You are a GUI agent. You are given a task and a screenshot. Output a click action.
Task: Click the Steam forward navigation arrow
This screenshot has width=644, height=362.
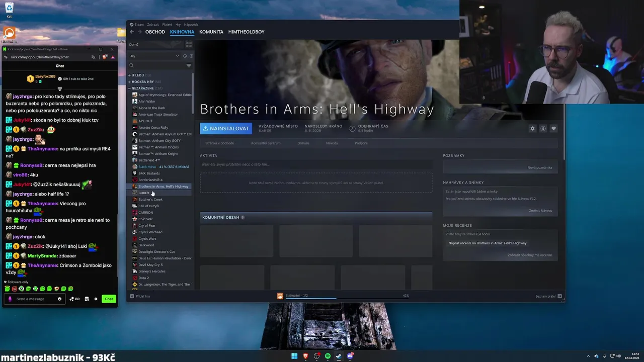(x=139, y=32)
